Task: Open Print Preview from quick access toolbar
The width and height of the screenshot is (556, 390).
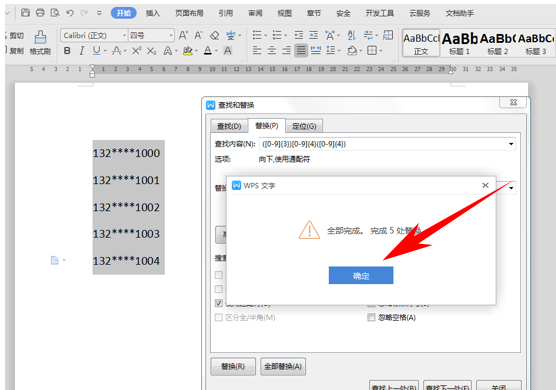Action: [x=55, y=13]
